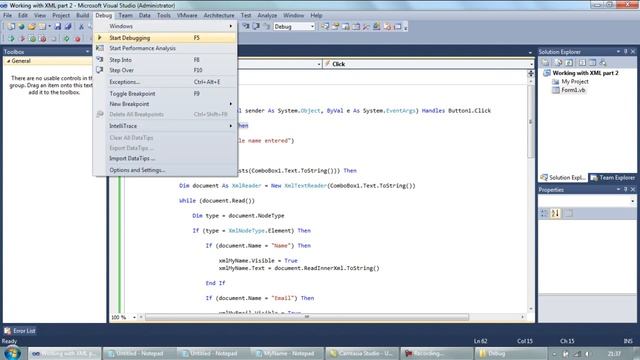Expand IntelliTrace submenu
The image size is (640, 360).
click(x=165, y=126)
